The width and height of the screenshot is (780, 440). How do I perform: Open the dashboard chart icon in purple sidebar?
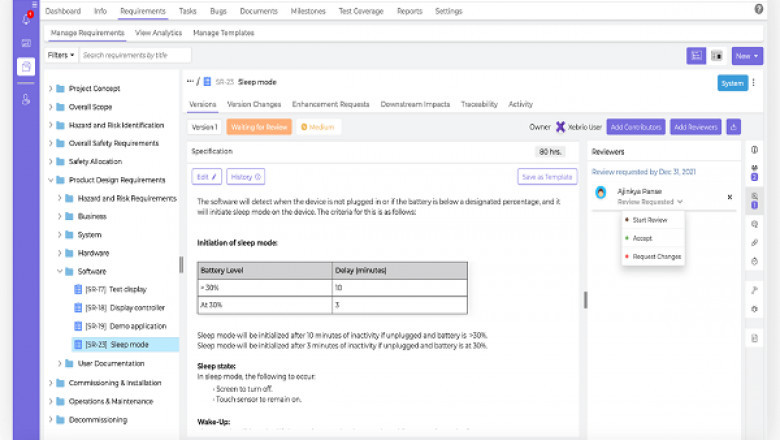pyautogui.click(x=26, y=43)
